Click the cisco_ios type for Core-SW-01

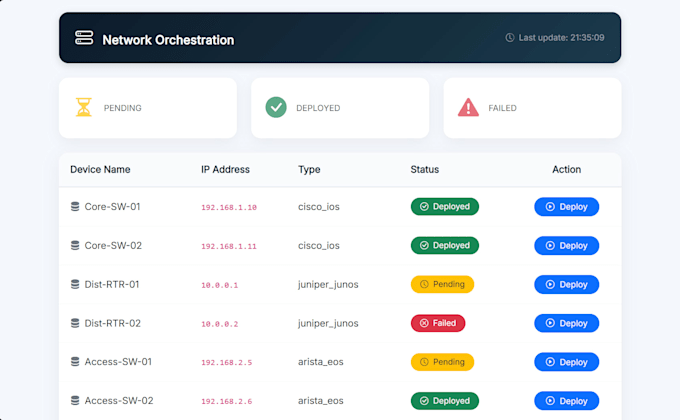point(319,207)
